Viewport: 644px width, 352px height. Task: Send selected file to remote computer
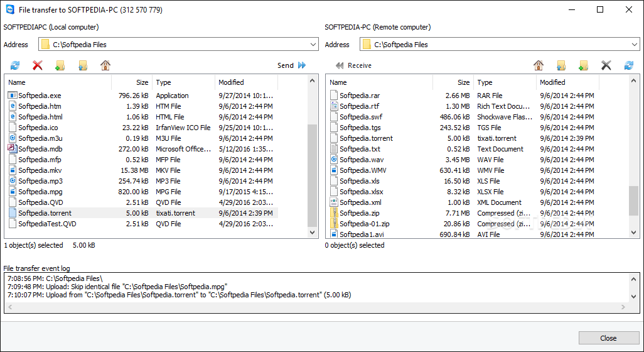[292, 65]
